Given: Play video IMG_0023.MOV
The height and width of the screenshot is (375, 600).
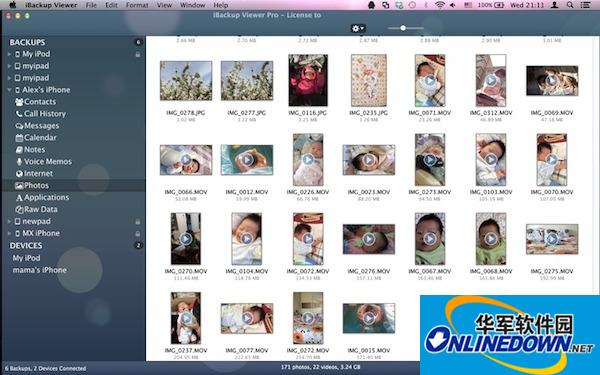Looking at the screenshot, I should click(369, 160).
